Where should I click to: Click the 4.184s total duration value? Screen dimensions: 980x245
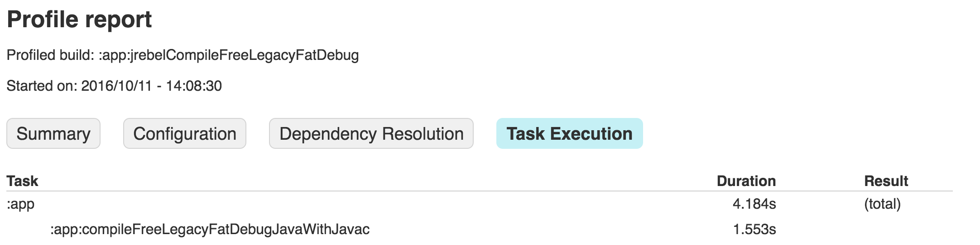click(x=754, y=204)
